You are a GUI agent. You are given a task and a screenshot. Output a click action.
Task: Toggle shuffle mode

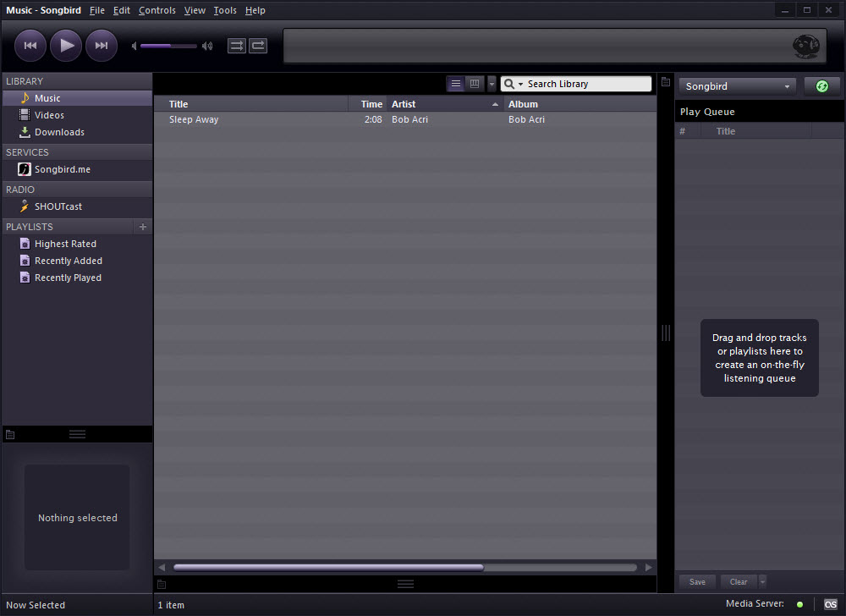[236, 46]
